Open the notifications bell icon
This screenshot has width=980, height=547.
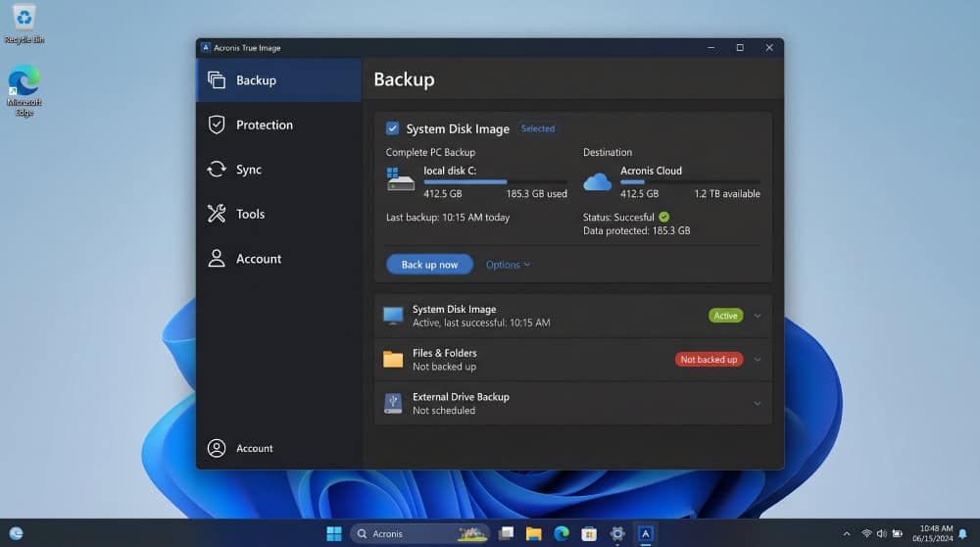(x=963, y=533)
